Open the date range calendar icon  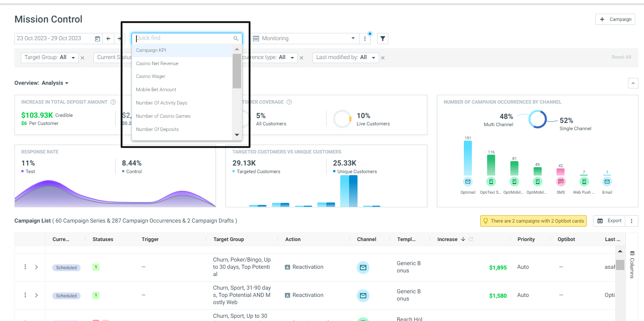[x=98, y=39]
